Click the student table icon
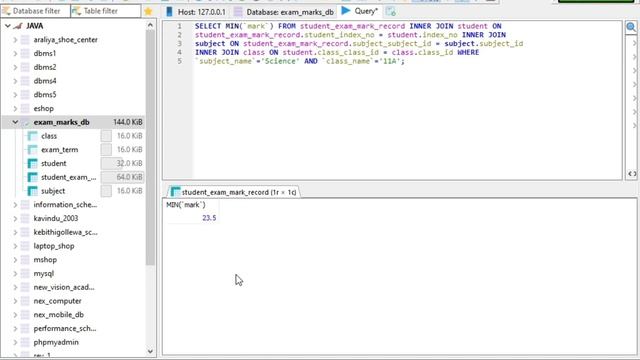 click(32, 164)
